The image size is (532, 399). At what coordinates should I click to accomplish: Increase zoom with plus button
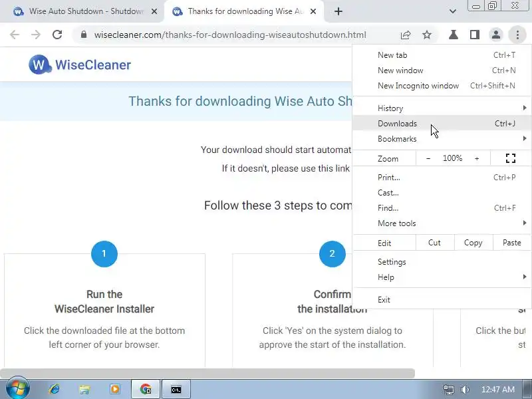click(x=477, y=158)
